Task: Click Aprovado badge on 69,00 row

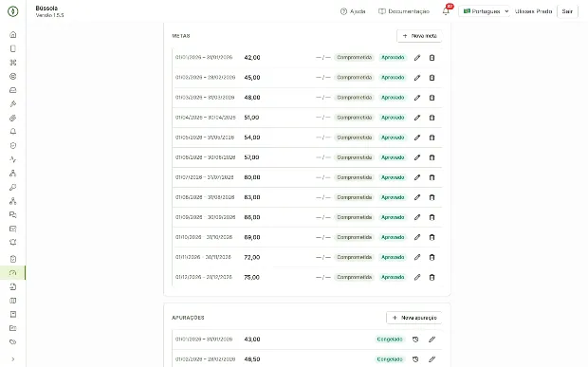Action: tap(393, 237)
